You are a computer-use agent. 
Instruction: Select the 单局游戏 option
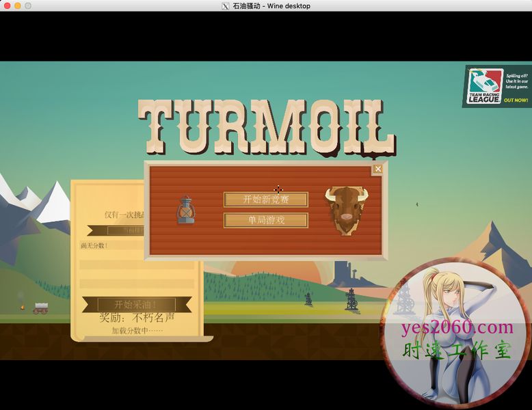coord(265,220)
